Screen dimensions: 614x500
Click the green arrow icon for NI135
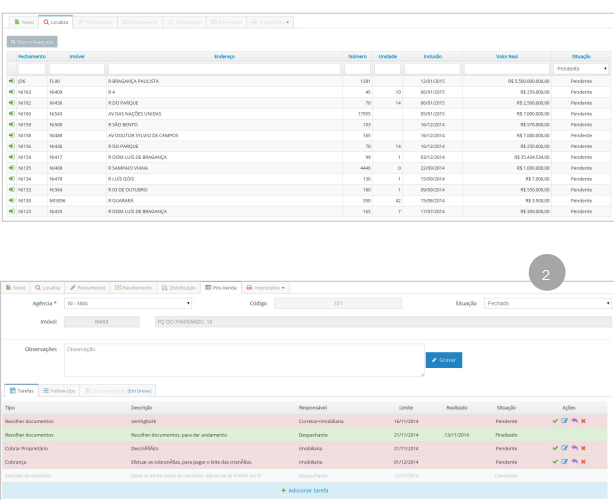[x=11, y=168]
